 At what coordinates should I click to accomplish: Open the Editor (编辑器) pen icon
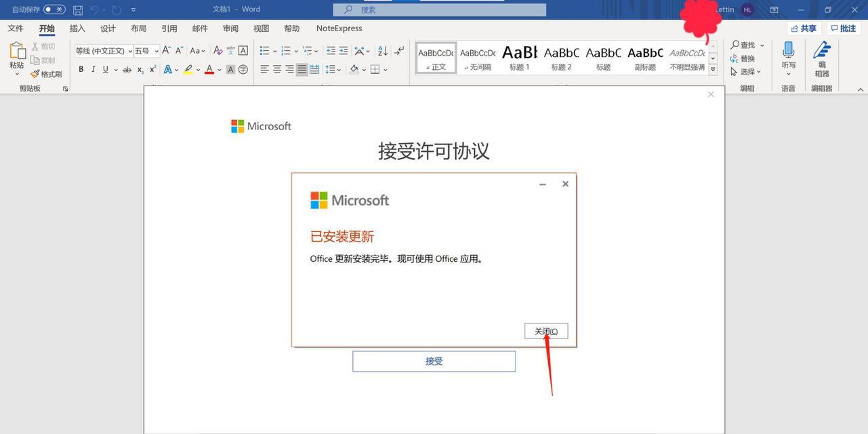click(x=821, y=50)
